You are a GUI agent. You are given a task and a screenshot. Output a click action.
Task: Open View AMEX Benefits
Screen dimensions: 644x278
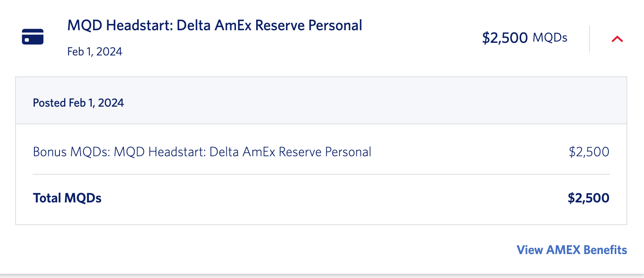(x=571, y=250)
